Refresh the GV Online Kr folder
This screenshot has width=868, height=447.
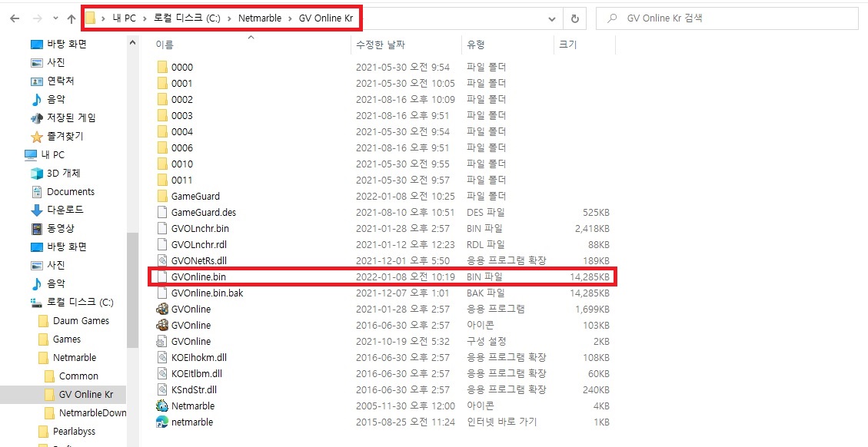tap(574, 18)
